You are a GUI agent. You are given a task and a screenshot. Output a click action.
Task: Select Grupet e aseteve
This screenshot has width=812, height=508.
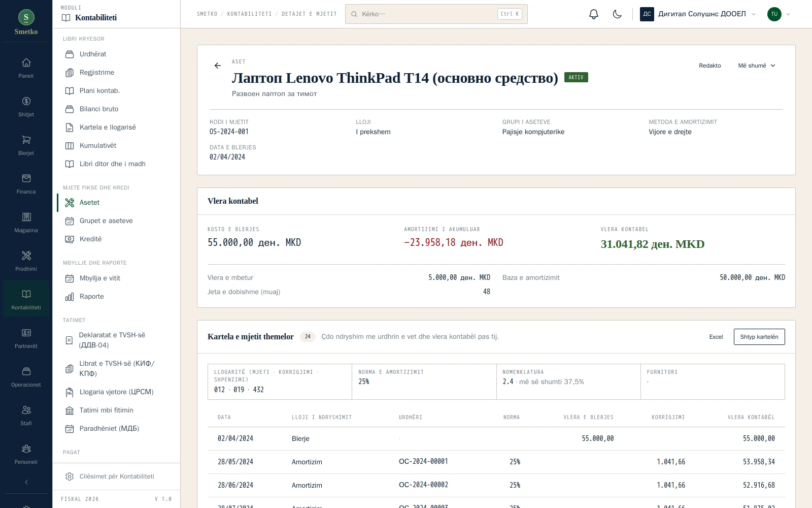(116, 220)
